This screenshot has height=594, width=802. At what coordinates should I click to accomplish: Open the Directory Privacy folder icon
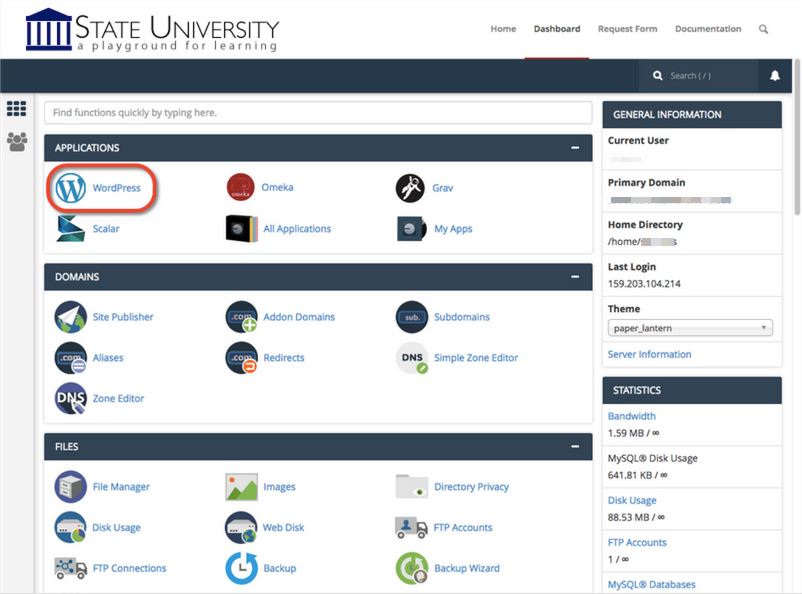412,487
